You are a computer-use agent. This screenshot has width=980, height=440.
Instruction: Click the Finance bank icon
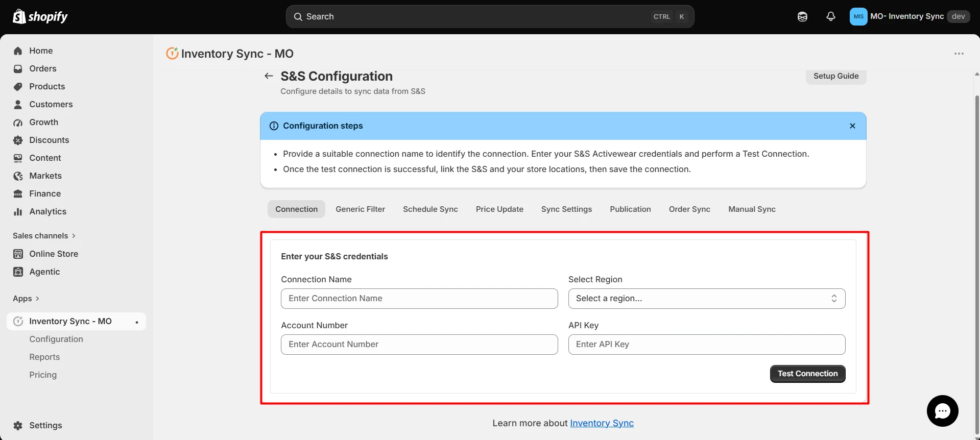coord(18,193)
